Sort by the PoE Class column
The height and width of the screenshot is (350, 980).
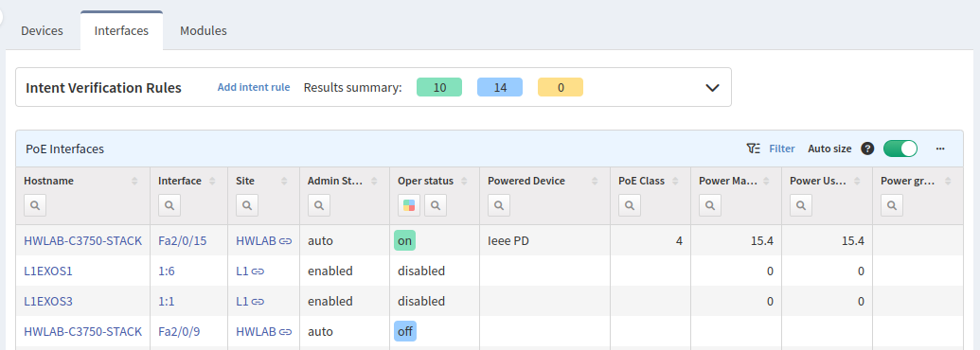(676, 181)
